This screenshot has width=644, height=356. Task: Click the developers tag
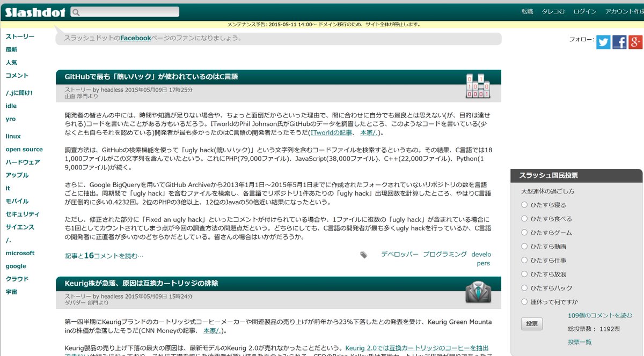click(481, 258)
